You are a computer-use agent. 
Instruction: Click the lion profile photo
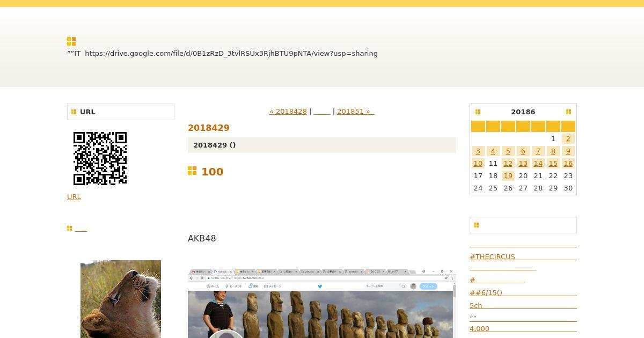tap(121, 299)
